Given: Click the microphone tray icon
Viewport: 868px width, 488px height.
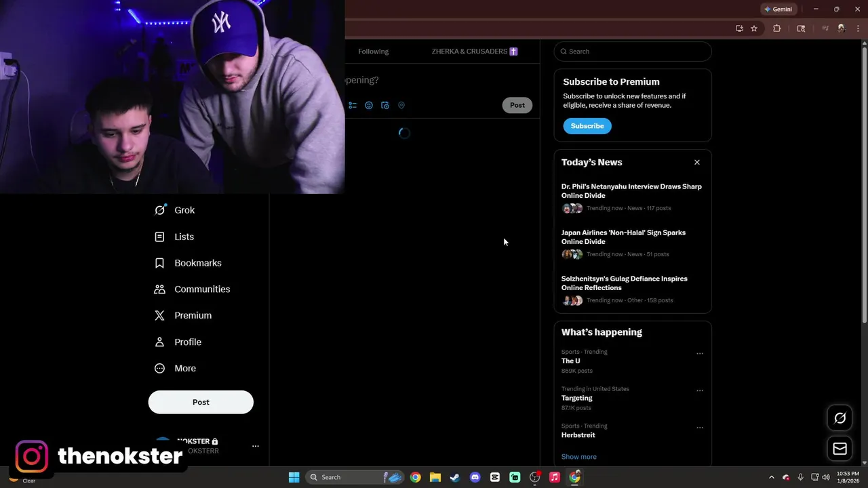Looking at the screenshot, I should point(801,477).
